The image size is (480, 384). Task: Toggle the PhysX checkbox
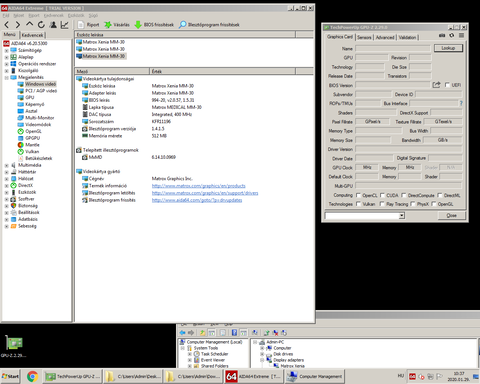pos(413,204)
